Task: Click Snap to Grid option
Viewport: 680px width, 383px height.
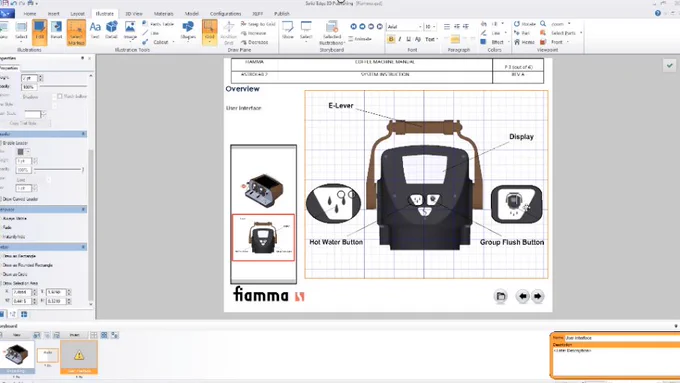Action: 258,24
